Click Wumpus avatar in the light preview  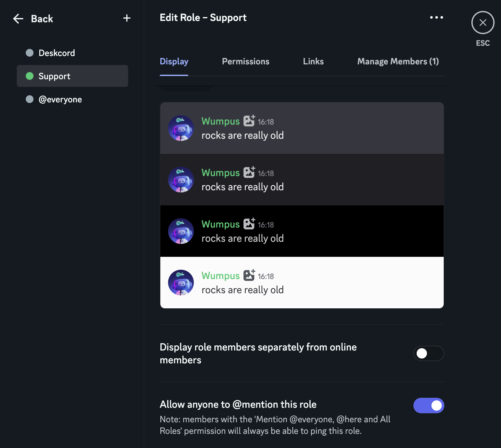[181, 283]
